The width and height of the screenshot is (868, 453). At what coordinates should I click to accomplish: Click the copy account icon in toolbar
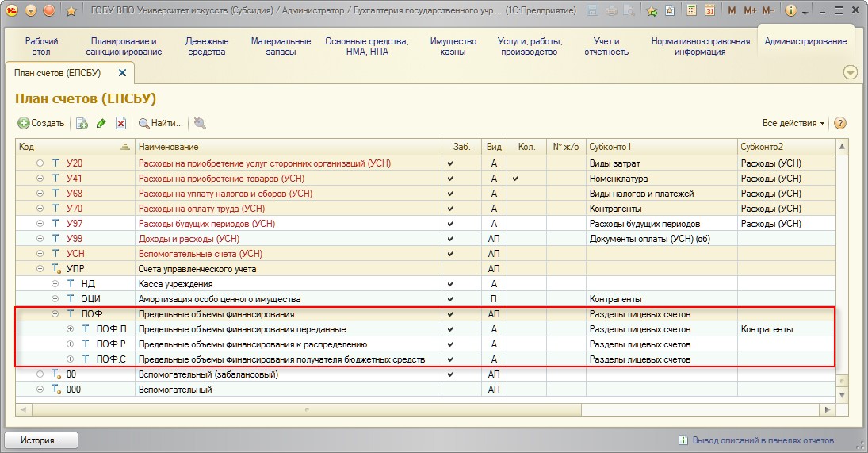[x=82, y=123]
